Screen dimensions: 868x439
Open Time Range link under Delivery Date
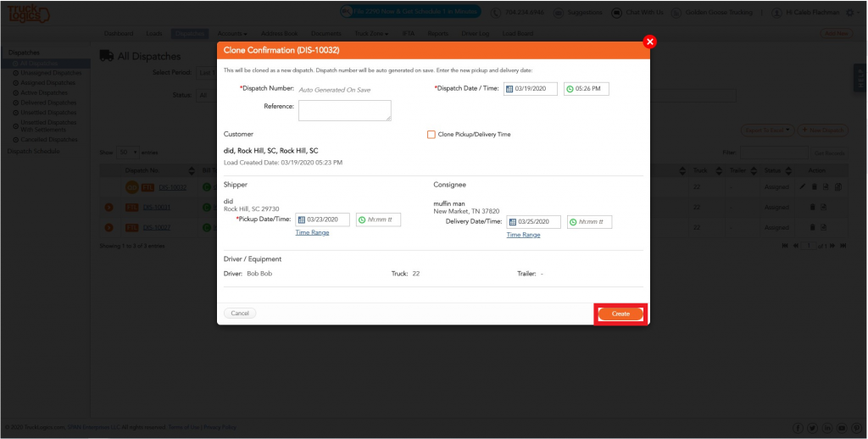tap(523, 235)
